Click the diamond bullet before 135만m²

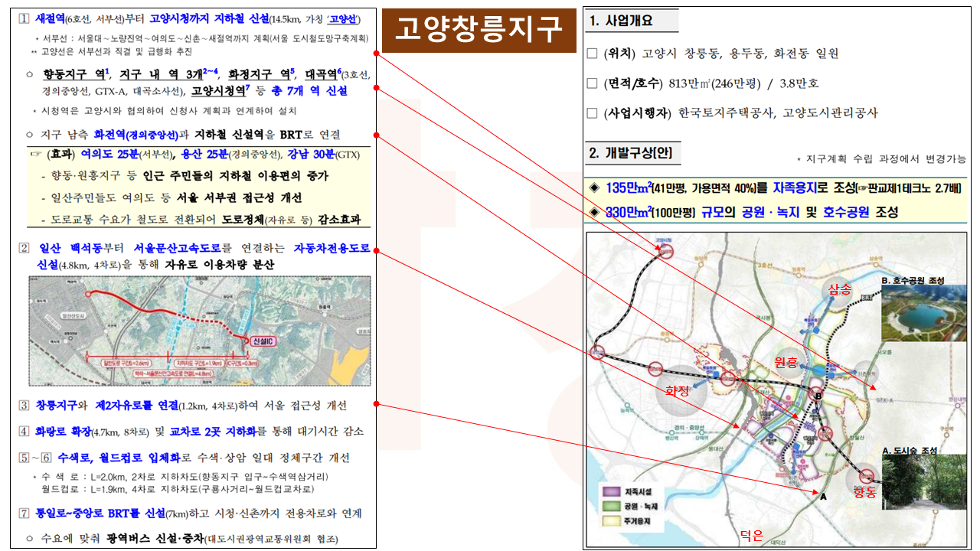594,188
